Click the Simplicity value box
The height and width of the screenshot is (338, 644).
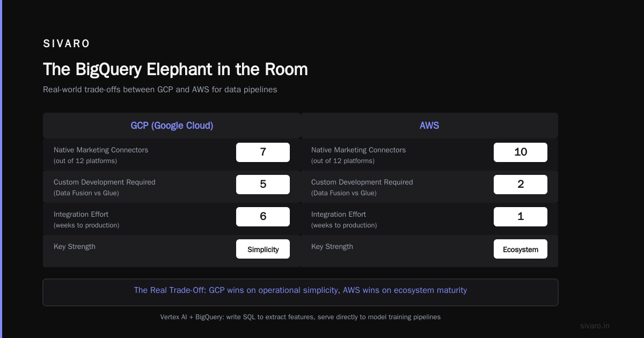[x=263, y=249]
